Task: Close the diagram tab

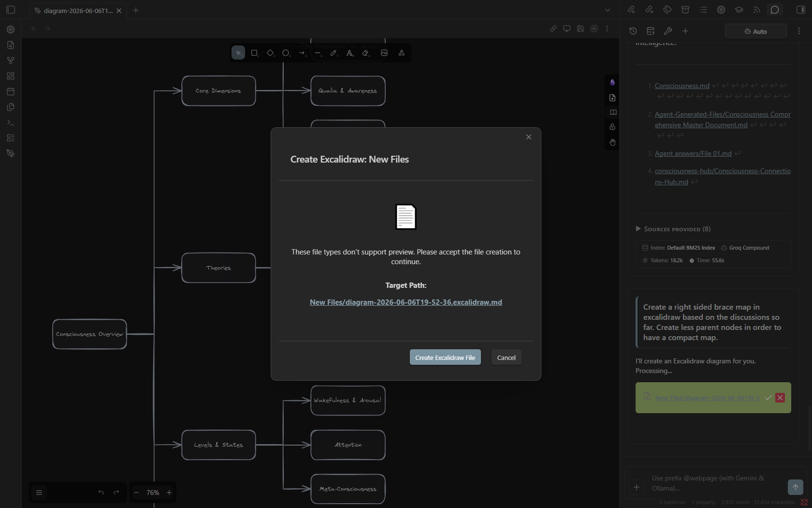Action: (x=119, y=11)
